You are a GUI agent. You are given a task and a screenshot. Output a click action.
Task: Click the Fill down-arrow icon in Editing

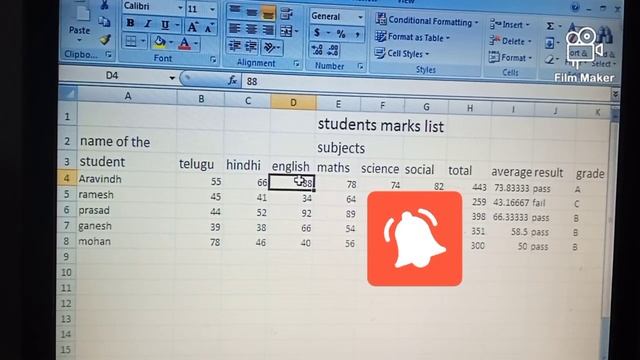(x=550, y=43)
